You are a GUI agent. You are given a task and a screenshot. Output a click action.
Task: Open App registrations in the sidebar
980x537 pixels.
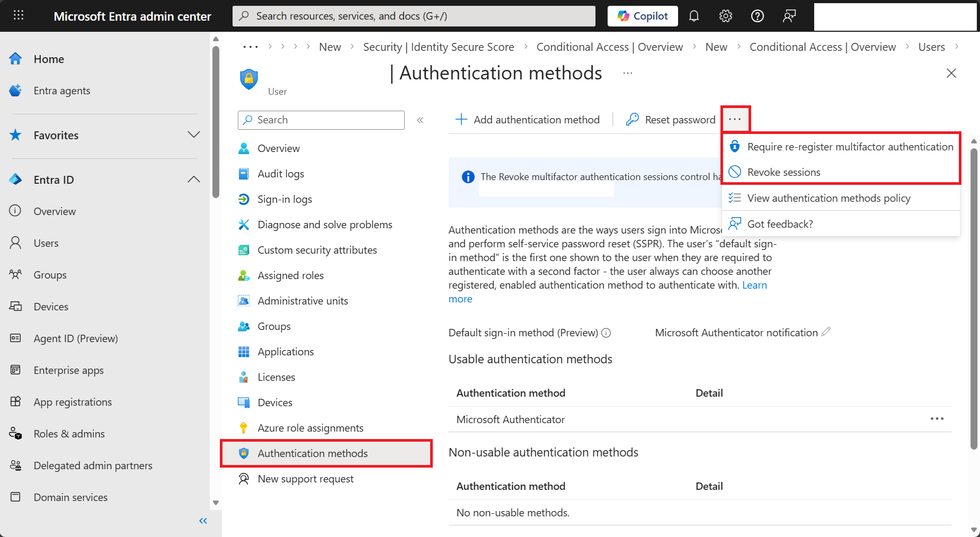73,402
